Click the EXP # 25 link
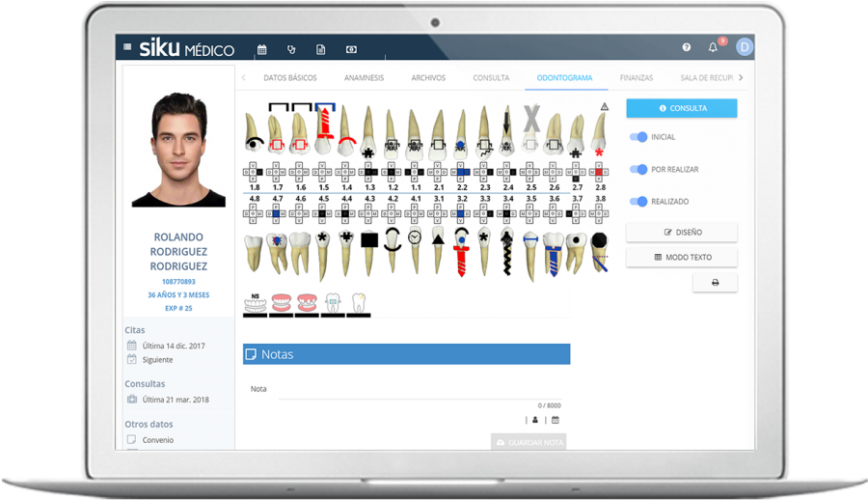Viewport: 868px width, 500px height. click(178, 308)
